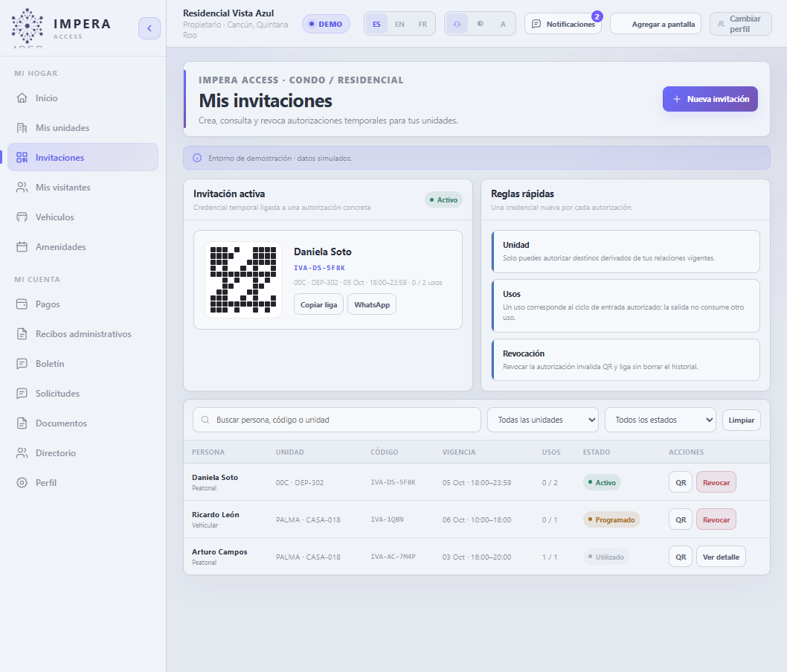Open Notificaciones panel
The height and width of the screenshot is (672, 787).
(563, 24)
